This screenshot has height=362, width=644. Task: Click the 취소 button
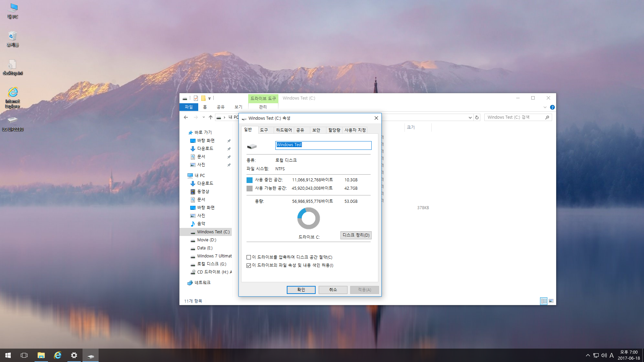[333, 290]
